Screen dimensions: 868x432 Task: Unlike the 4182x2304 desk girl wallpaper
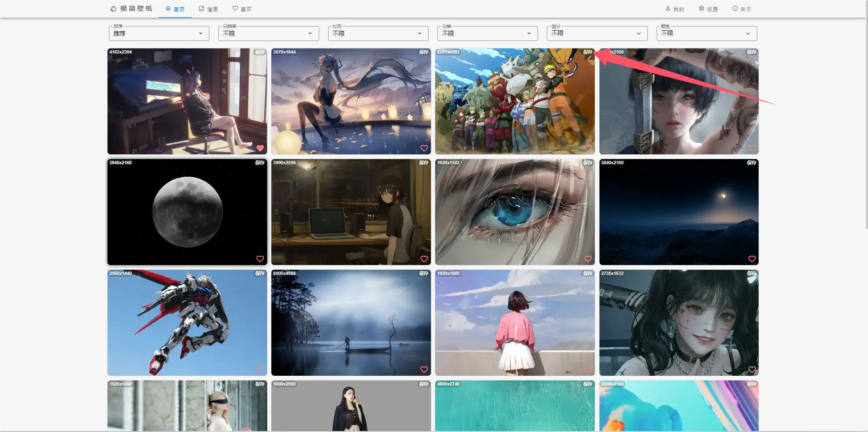coord(260,148)
